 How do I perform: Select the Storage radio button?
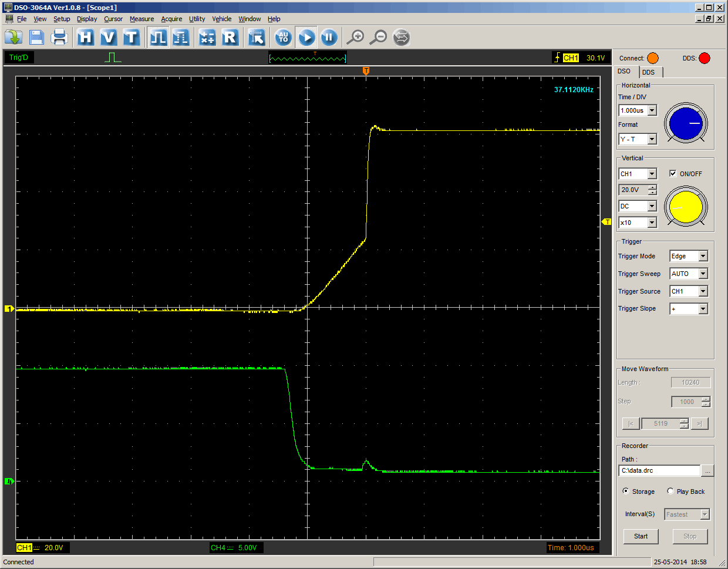tap(626, 491)
